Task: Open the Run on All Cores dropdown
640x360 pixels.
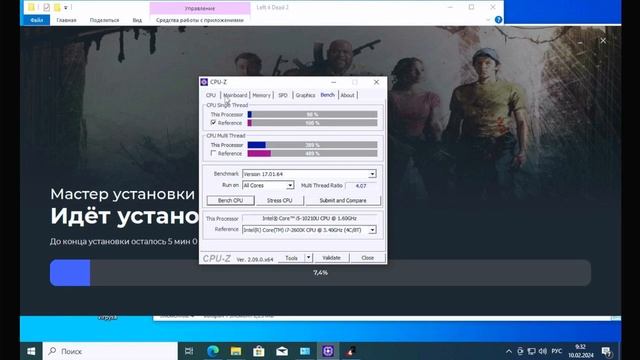Action: click(289, 185)
